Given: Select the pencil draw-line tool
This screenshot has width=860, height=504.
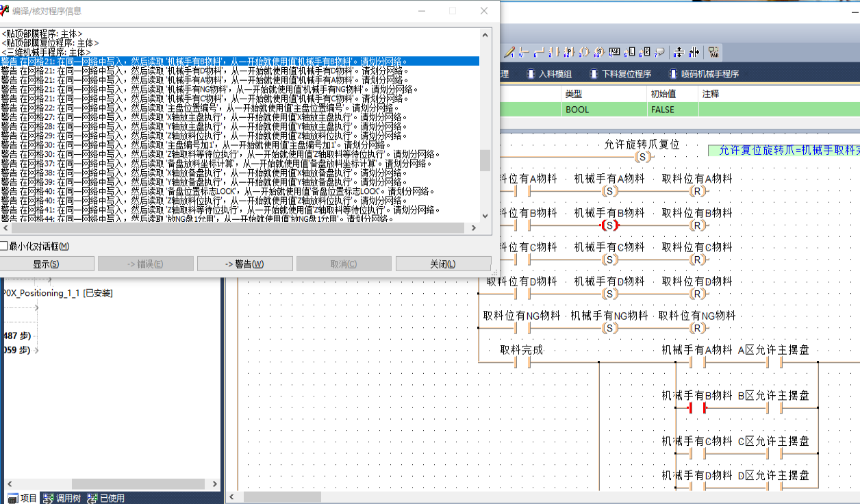Looking at the screenshot, I should (509, 52).
